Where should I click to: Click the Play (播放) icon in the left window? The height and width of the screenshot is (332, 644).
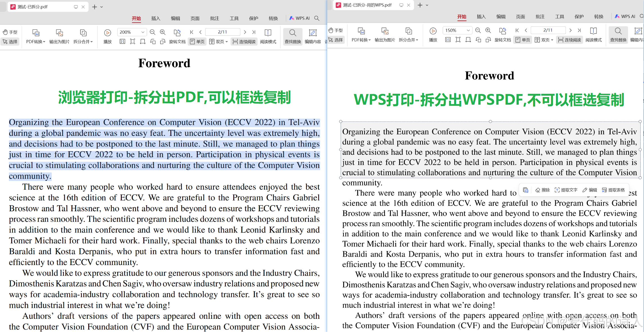(107, 33)
